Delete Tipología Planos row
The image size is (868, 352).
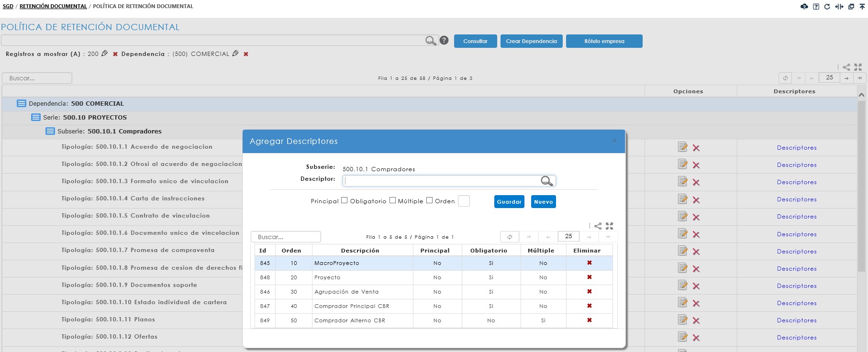pyautogui.click(x=696, y=321)
